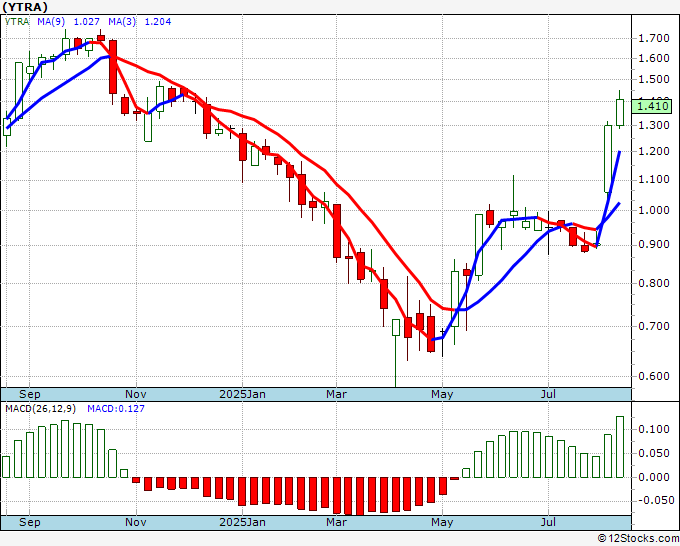Click the 1.100 price axis label
This screenshot has width=680, height=546.
pos(654,180)
